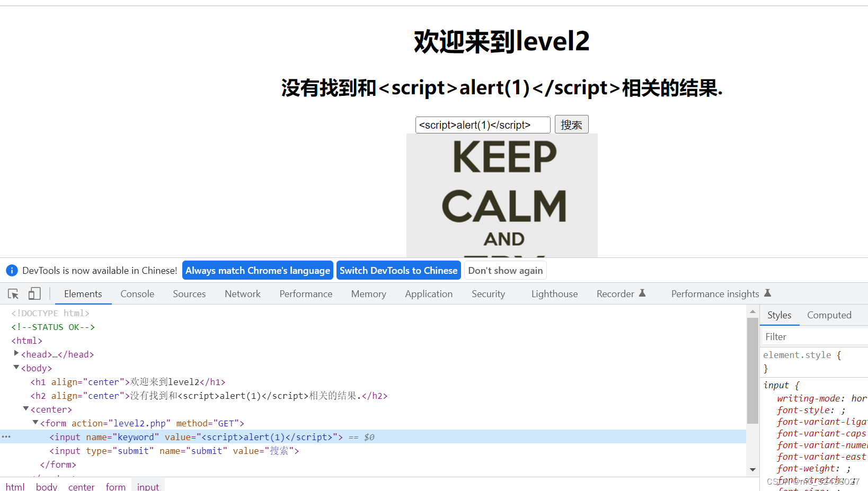Collapse the form node
Image resolution: width=868 pixels, height=491 pixels.
[x=35, y=422]
